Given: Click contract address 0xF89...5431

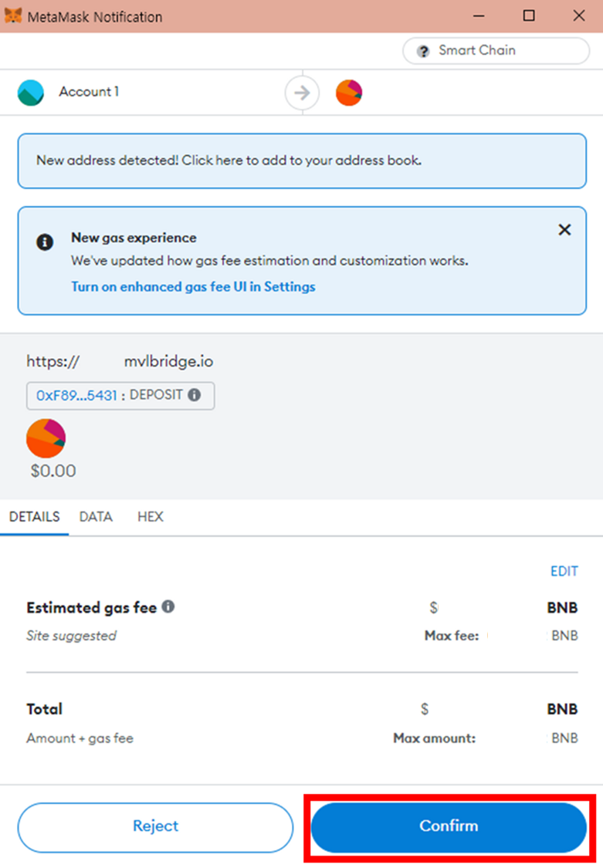Looking at the screenshot, I should pyautogui.click(x=76, y=395).
